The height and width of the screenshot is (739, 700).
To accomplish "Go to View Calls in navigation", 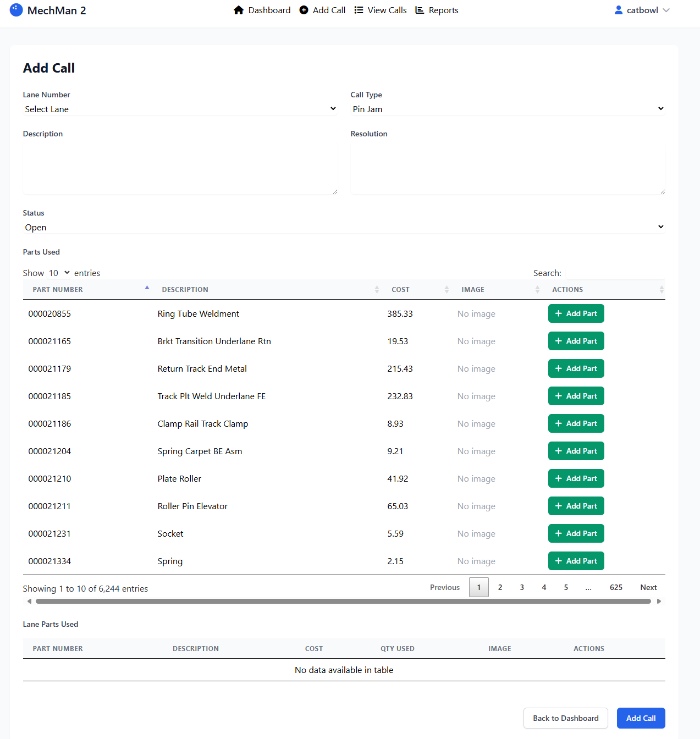I will [x=387, y=10].
